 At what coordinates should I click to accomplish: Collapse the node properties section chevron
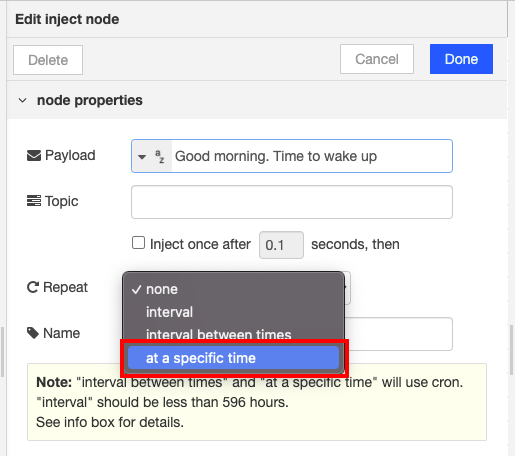[22, 100]
